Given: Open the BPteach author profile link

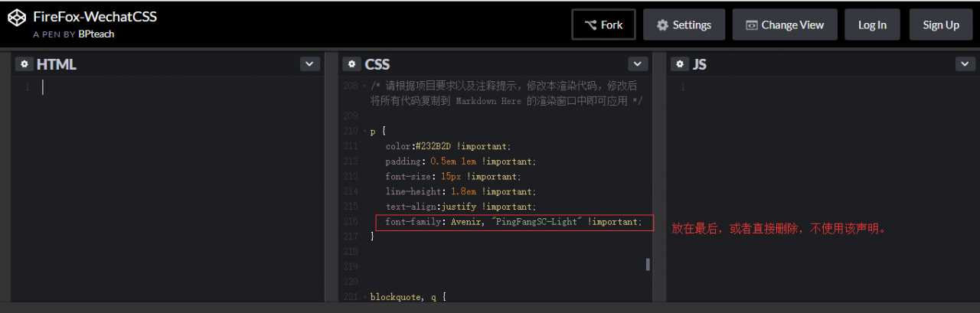Looking at the screenshot, I should [x=96, y=34].
